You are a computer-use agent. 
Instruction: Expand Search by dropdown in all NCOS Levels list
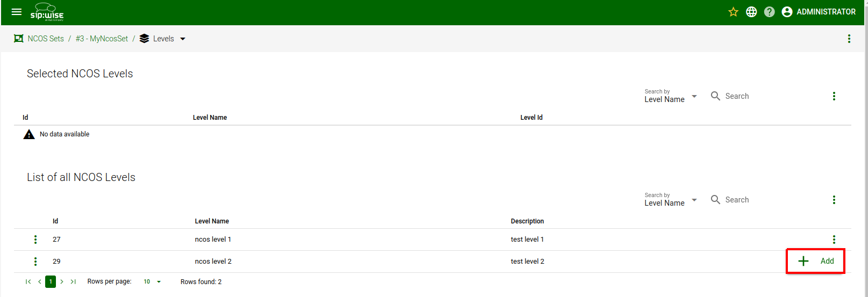671,200
